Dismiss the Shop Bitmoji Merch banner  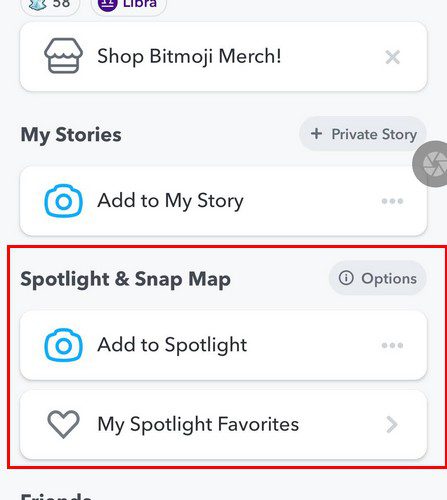coord(392,57)
